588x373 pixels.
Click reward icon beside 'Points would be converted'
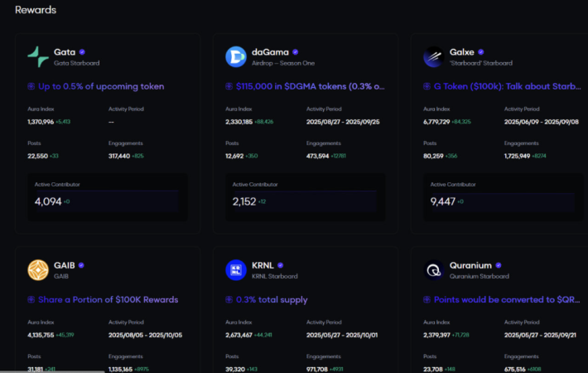pos(427,299)
